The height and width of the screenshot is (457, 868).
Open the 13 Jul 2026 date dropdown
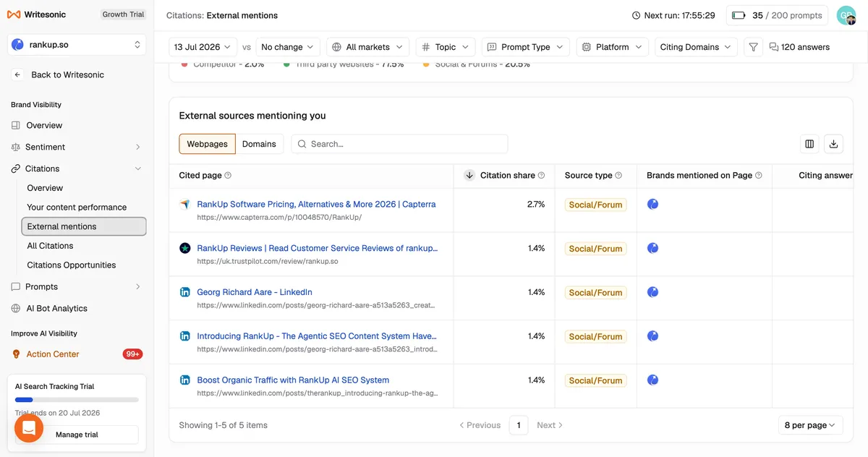pos(203,47)
